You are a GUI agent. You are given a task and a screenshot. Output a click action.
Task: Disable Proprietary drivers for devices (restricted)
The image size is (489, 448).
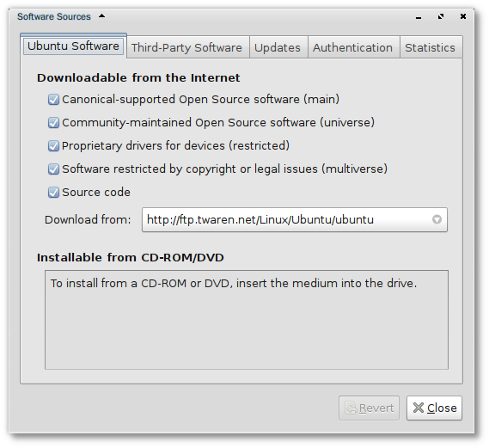tap(53, 145)
